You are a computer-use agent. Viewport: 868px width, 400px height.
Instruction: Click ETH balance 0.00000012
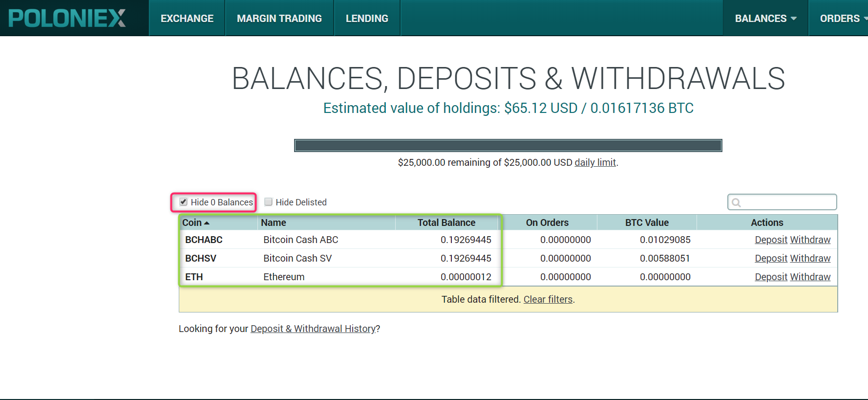pyautogui.click(x=466, y=277)
